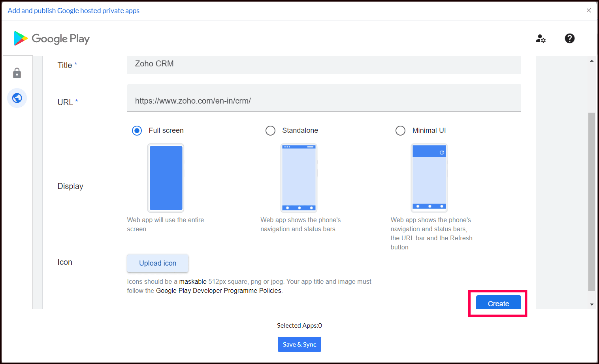This screenshot has width=599, height=364.
Task: Select the Full screen display option
Action: [137, 130]
